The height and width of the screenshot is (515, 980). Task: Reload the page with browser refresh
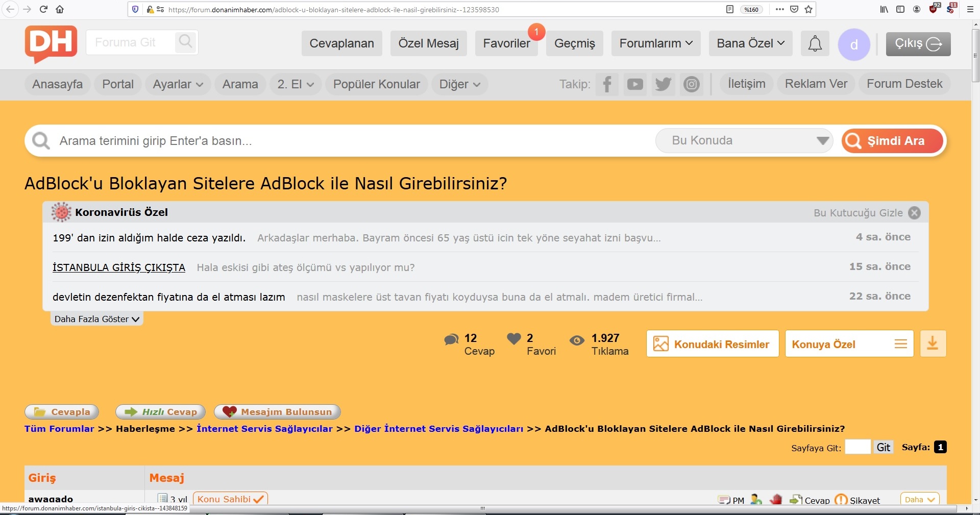pos(43,9)
